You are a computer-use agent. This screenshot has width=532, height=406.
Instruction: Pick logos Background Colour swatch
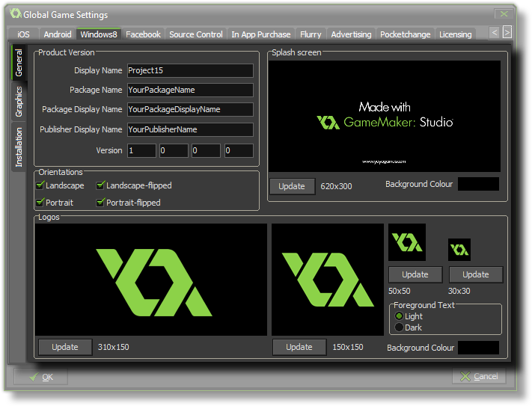pos(478,348)
